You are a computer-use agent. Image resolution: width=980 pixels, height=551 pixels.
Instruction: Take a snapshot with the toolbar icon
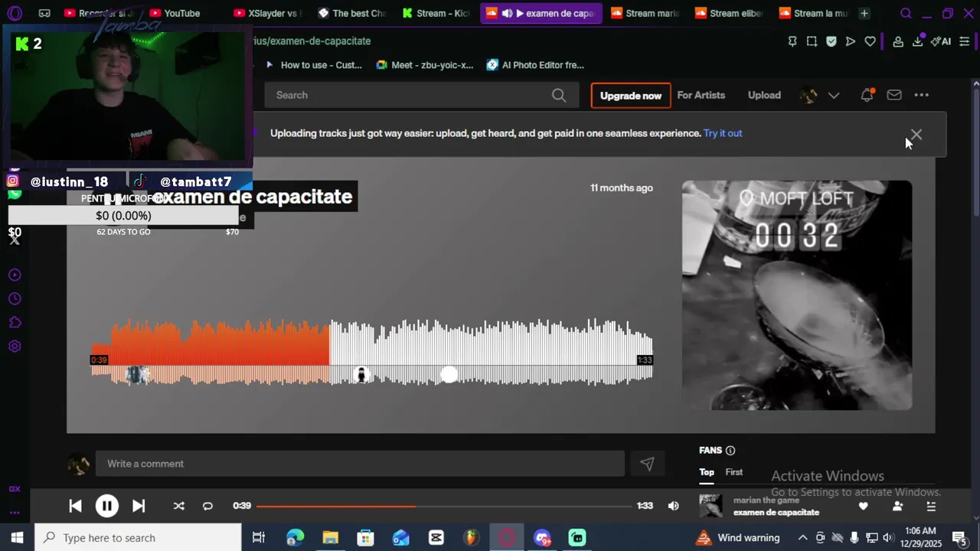point(812,41)
